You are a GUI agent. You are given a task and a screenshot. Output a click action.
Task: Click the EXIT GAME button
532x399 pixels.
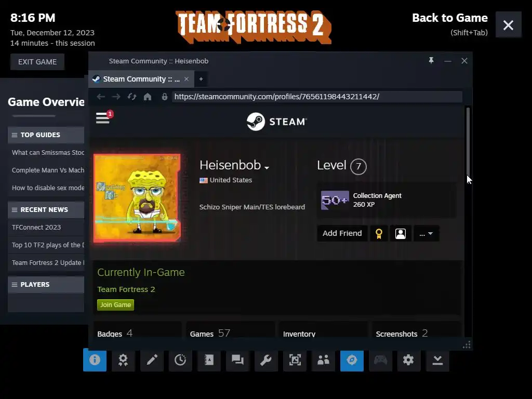click(x=37, y=62)
